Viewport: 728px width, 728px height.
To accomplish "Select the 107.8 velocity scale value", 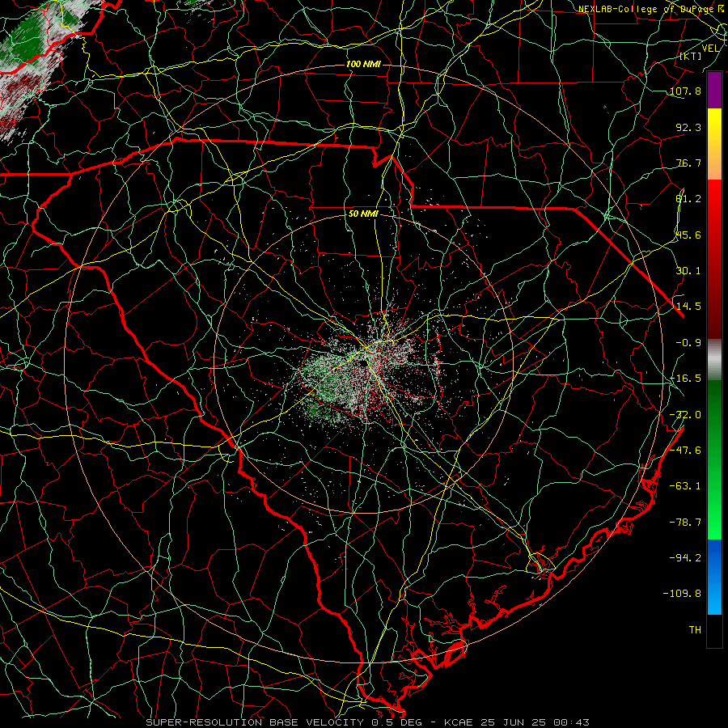I will click(x=685, y=91).
